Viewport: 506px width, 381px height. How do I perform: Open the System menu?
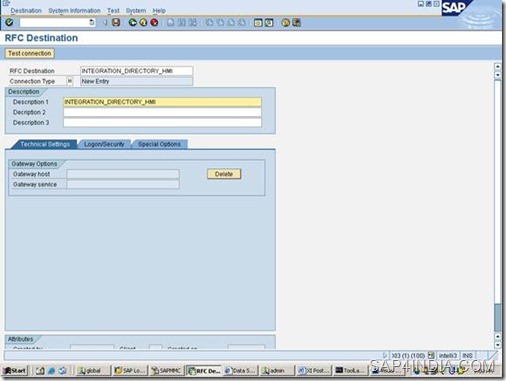[136, 11]
